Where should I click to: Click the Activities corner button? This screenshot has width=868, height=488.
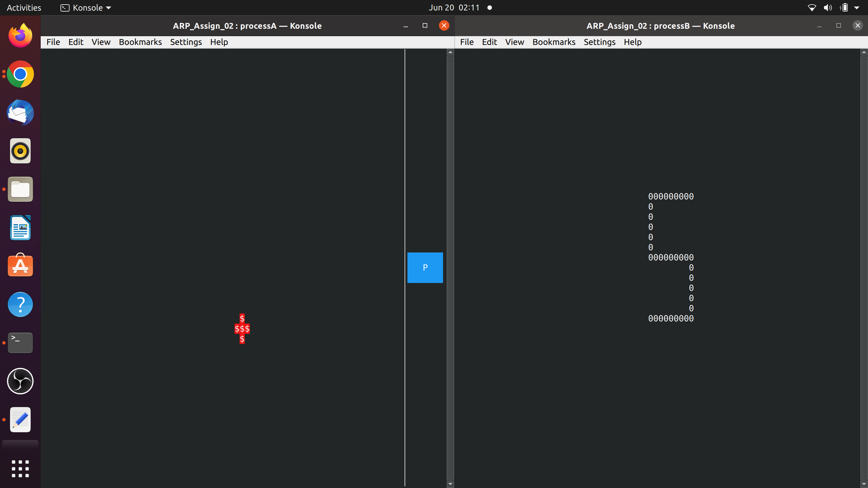pyautogui.click(x=23, y=7)
